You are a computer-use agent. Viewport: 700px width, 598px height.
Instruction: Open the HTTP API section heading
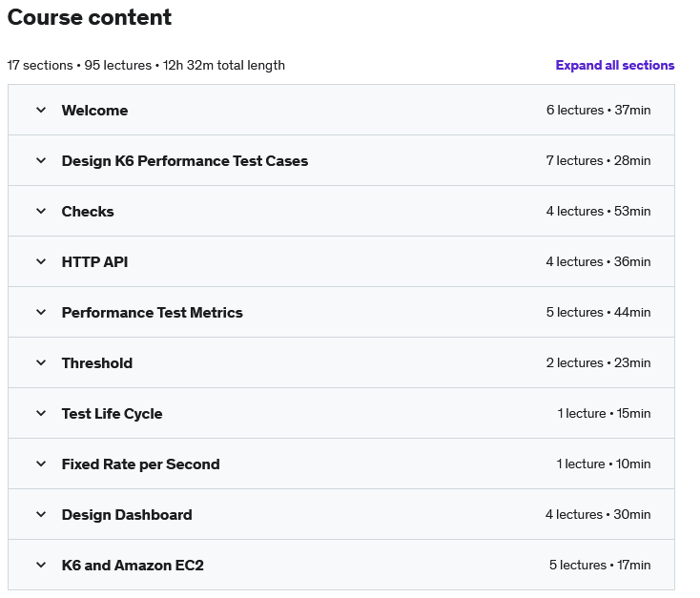point(94,261)
